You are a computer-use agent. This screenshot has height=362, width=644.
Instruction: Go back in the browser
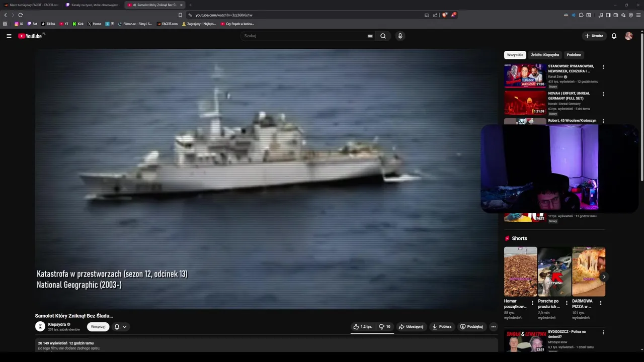(x=6, y=15)
